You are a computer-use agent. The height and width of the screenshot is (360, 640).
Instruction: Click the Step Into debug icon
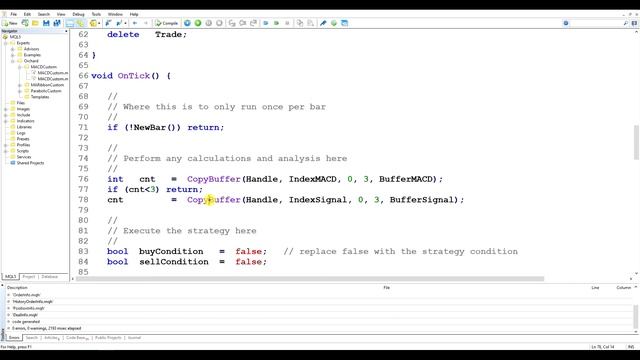pyautogui.click(x=232, y=23)
